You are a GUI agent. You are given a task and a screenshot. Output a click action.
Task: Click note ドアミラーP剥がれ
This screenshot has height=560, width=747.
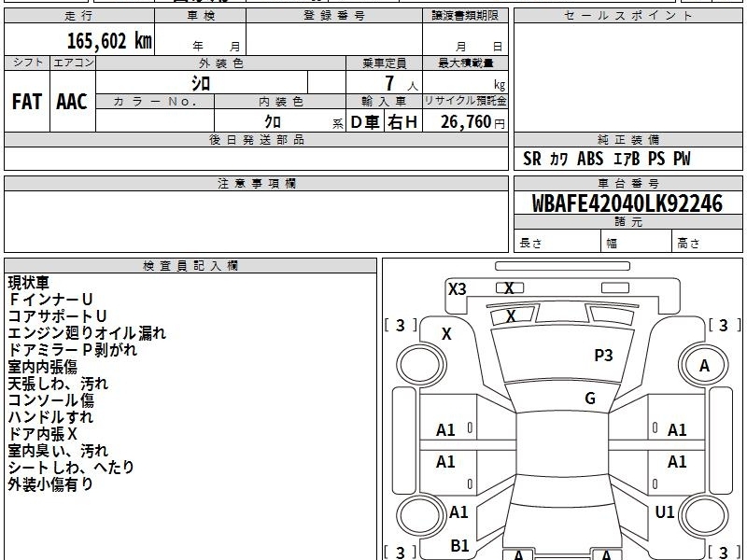pyautogui.click(x=73, y=349)
